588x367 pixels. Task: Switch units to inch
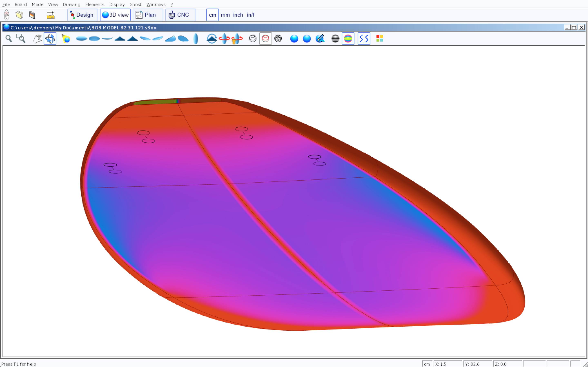tap(238, 15)
